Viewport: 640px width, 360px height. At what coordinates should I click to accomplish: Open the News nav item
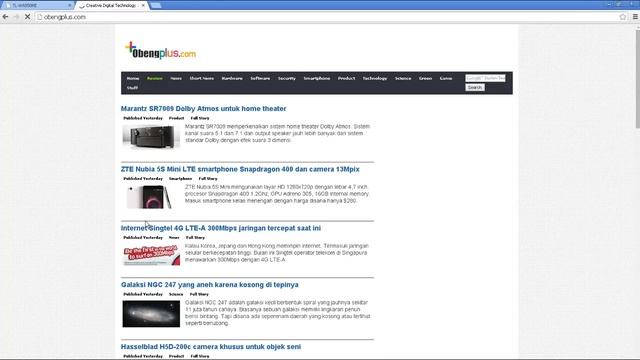[176, 78]
